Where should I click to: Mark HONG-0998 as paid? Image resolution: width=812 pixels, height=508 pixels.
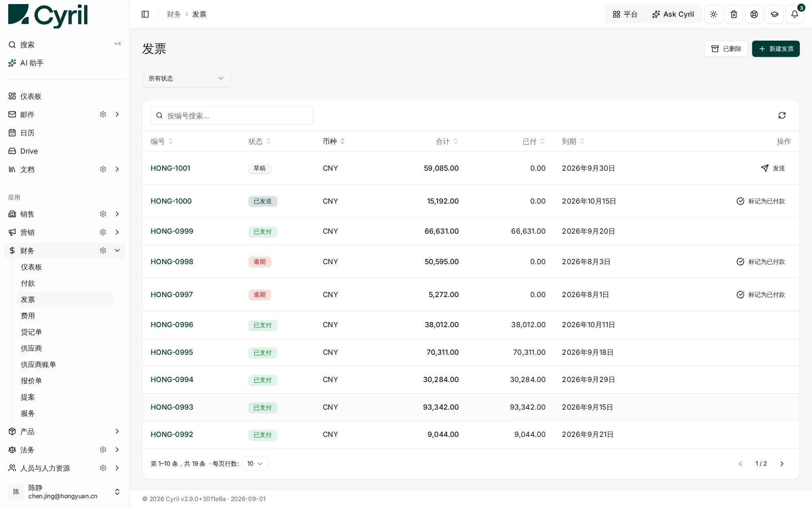click(x=760, y=262)
